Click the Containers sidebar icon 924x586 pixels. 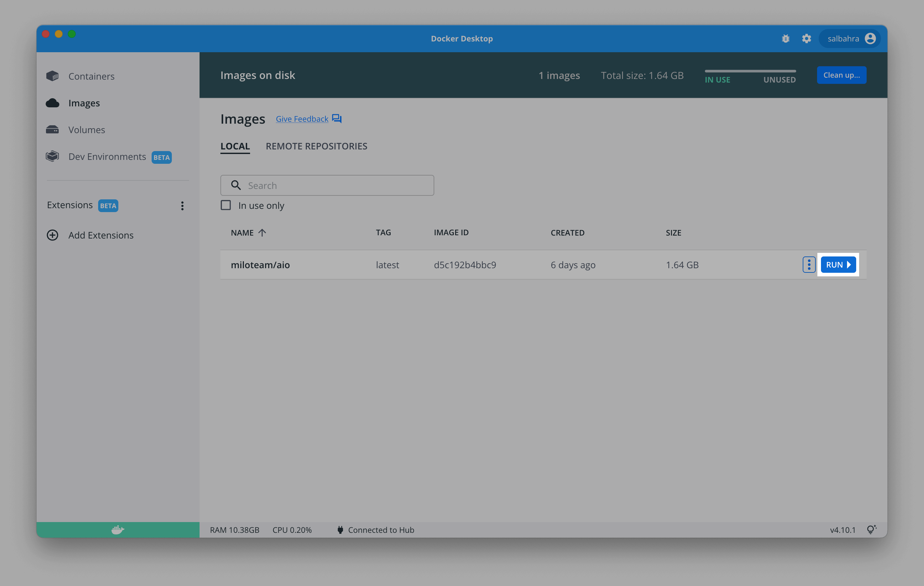pos(52,76)
